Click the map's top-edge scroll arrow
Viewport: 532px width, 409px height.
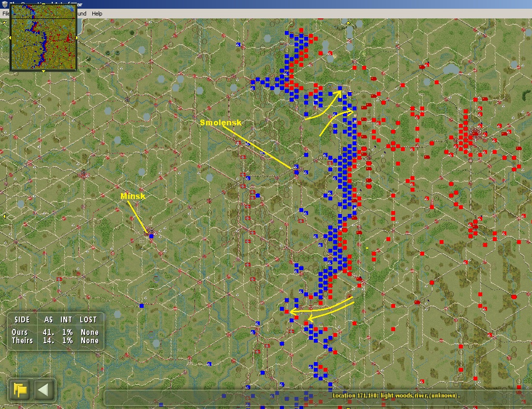pos(348,23)
